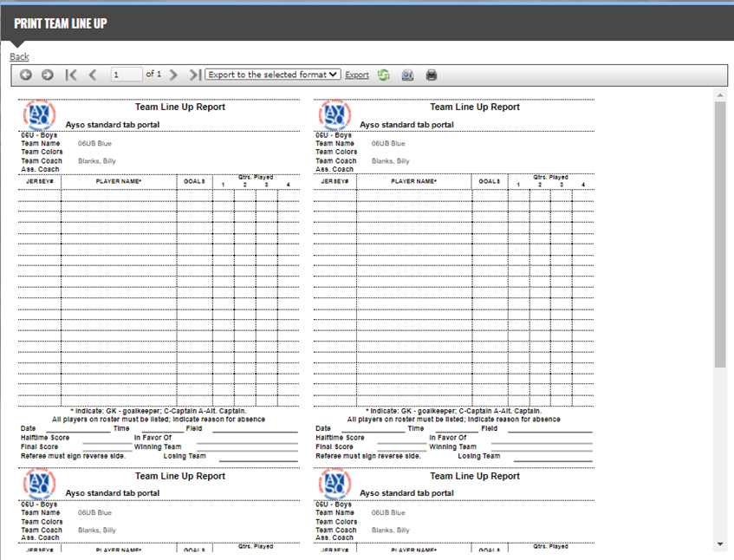734x560 pixels.
Task: Go to the first page of report
Action: tap(71, 75)
